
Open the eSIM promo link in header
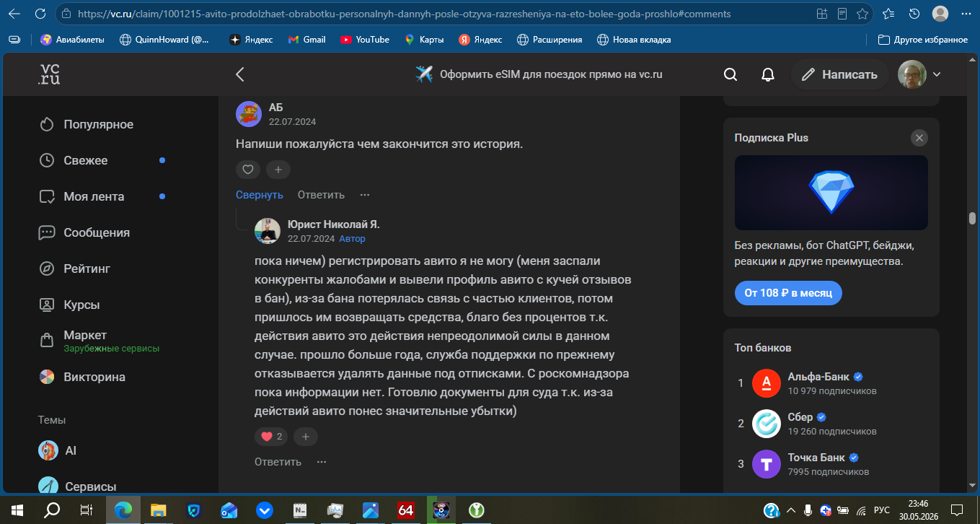[539, 74]
